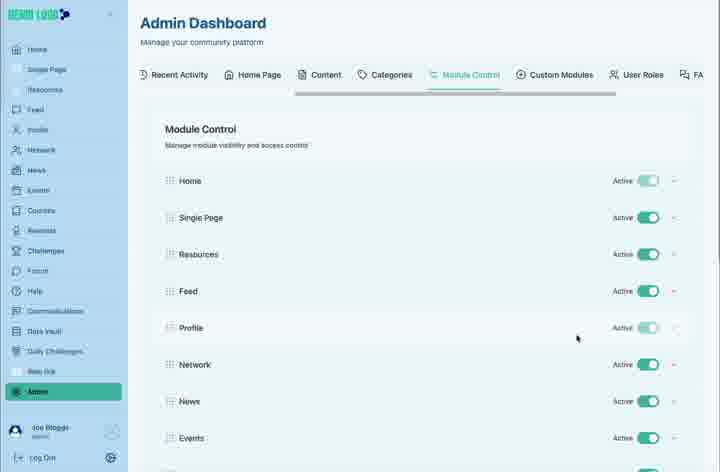Click the 'Admin Dashboard' page title
Viewport: 720px width, 472px height.
click(x=203, y=23)
